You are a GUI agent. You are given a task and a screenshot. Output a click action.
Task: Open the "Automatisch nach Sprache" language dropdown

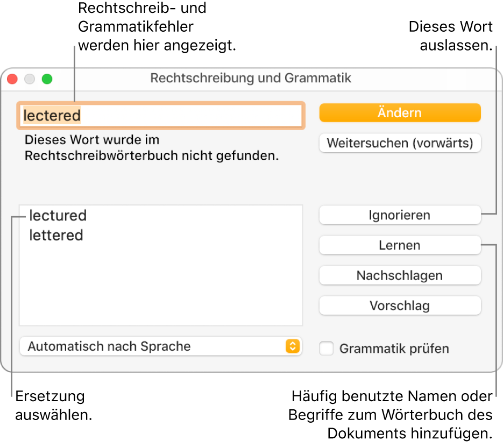tap(160, 346)
